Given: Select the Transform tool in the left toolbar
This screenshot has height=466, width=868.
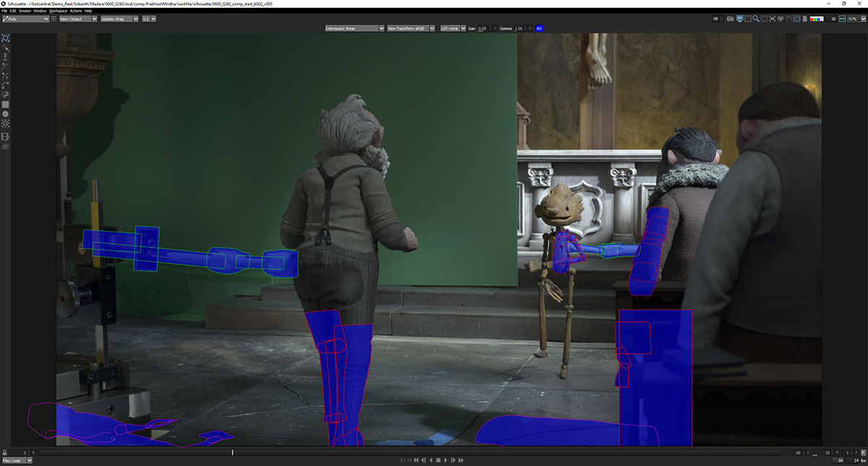Looking at the screenshot, I should click(x=6, y=38).
